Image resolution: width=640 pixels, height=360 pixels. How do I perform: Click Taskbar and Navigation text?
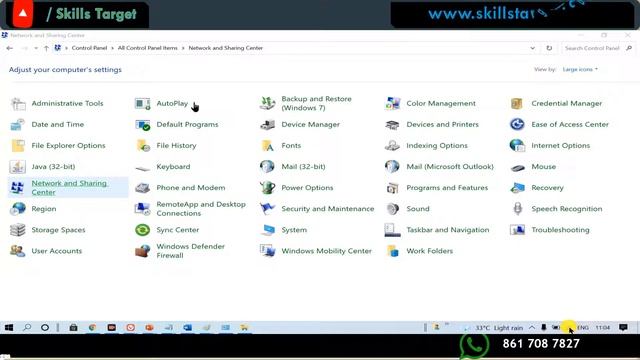click(448, 230)
